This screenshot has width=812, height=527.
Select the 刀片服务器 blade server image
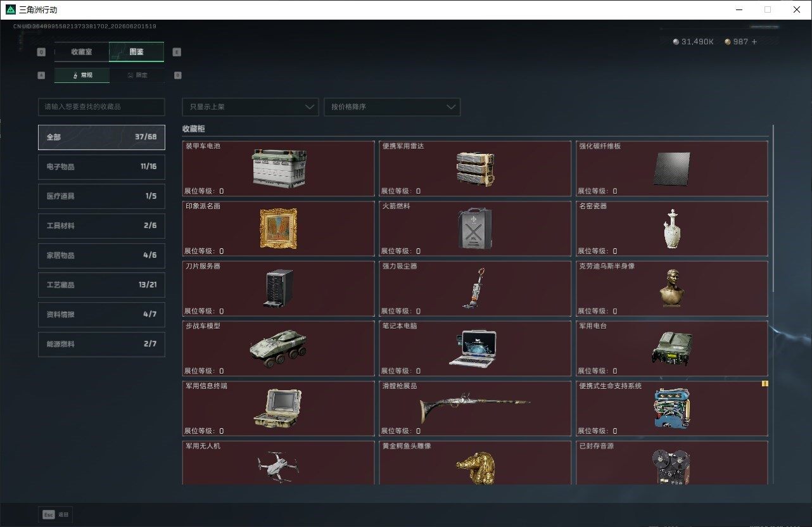tap(278, 288)
